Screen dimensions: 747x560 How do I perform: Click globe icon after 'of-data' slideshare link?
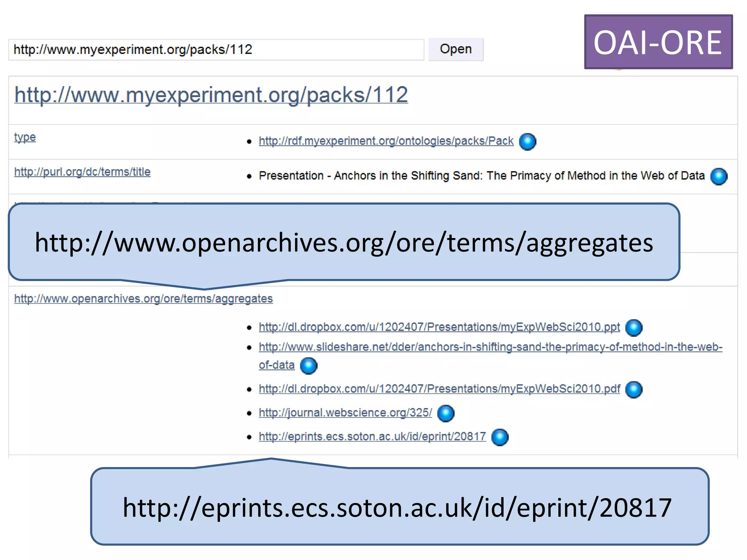pos(309,366)
